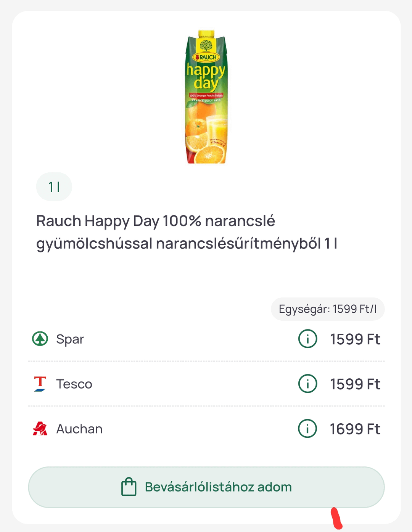412x532 pixels.
Task: Open the info icon for Spar price
Action: 307,339
